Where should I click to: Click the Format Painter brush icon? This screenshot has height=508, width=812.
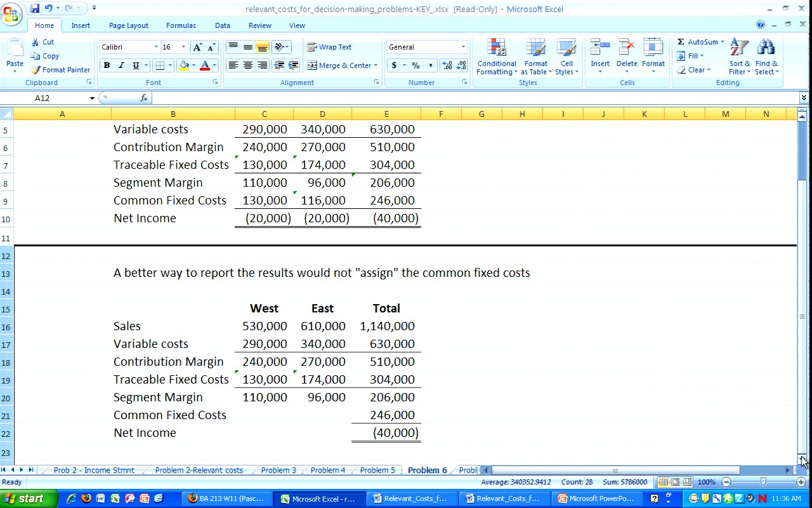[x=36, y=70]
